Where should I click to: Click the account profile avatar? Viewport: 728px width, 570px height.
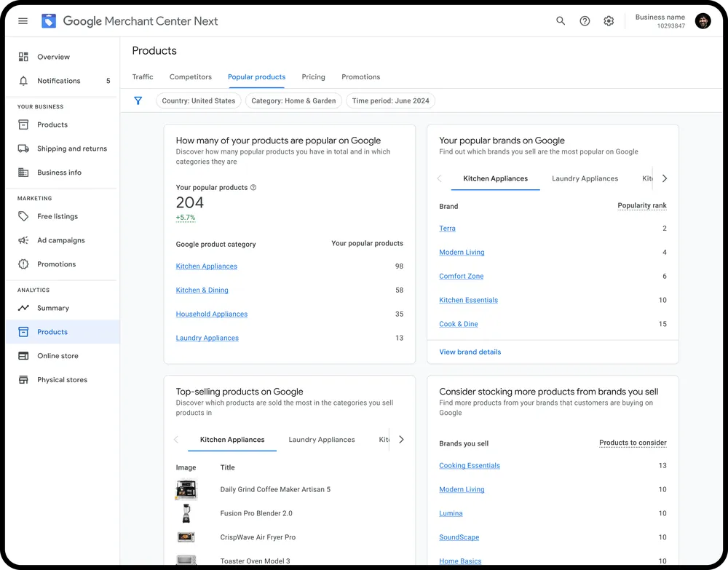[703, 21]
